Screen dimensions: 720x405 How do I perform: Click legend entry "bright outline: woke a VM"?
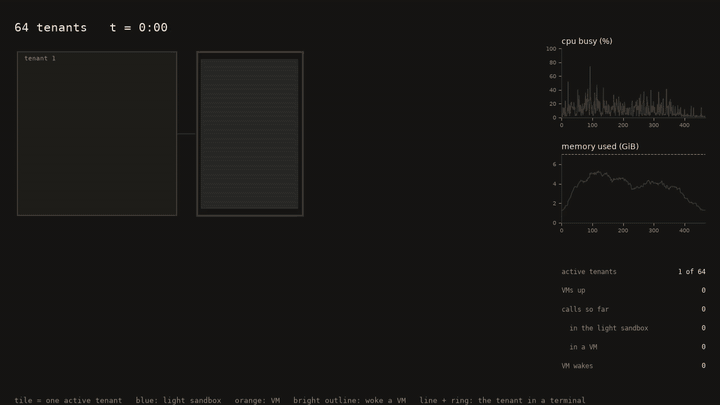point(349,400)
